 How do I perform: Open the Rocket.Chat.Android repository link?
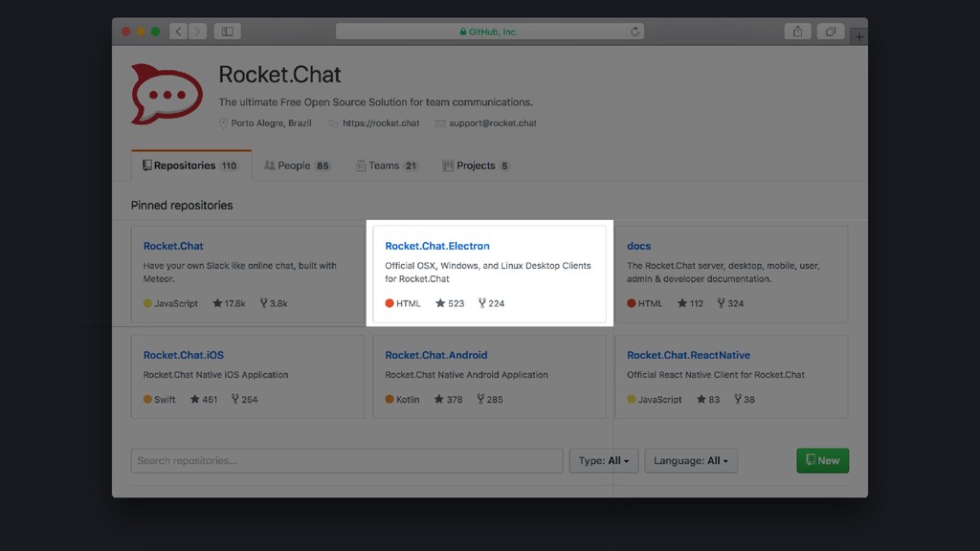[436, 355]
